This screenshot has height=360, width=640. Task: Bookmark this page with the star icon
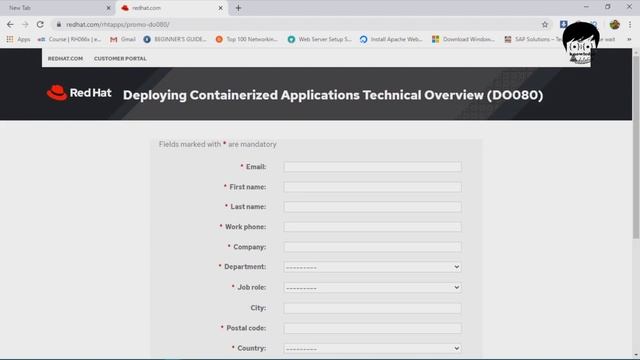545,24
